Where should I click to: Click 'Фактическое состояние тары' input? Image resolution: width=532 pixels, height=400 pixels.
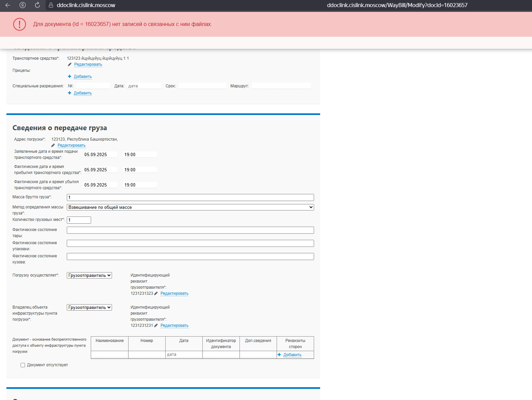(x=190, y=230)
